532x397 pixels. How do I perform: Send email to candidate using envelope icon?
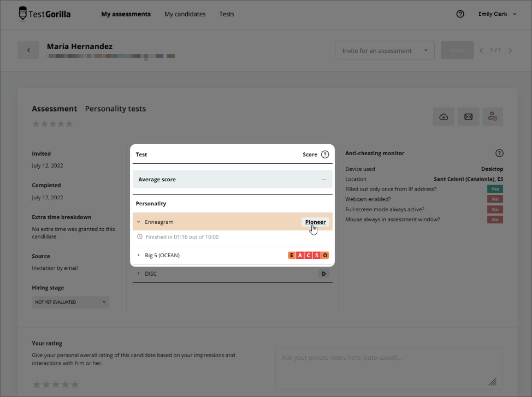click(x=468, y=117)
